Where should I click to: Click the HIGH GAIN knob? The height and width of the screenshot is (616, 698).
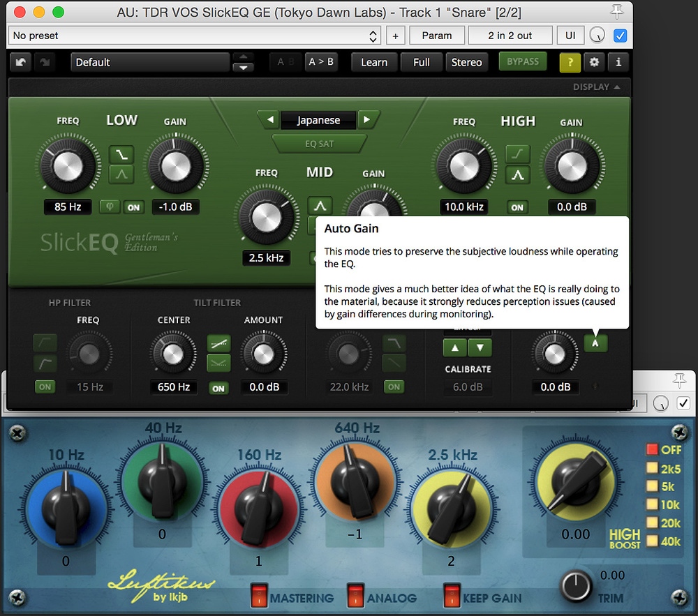[572, 167]
